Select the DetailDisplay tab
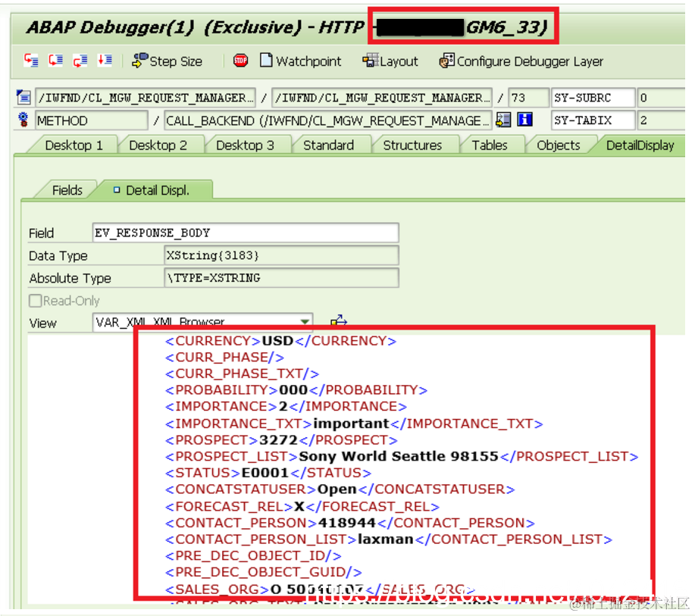Image resolution: width=695 pixels, height=616 pixels. pyautogui.click(x=640, y=145)
